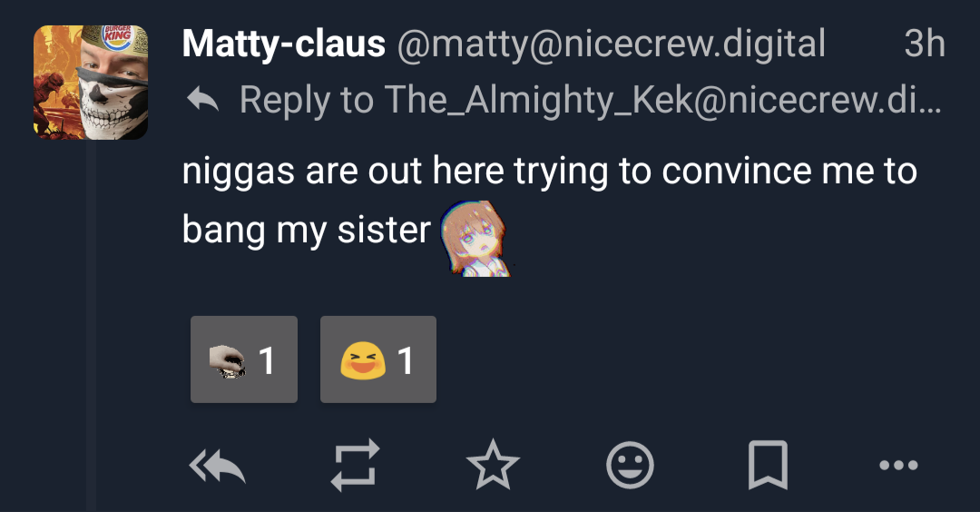980x512 pixels.
Task: Open the Matty-claus profile avatar
Action: [x=91, y=82]
